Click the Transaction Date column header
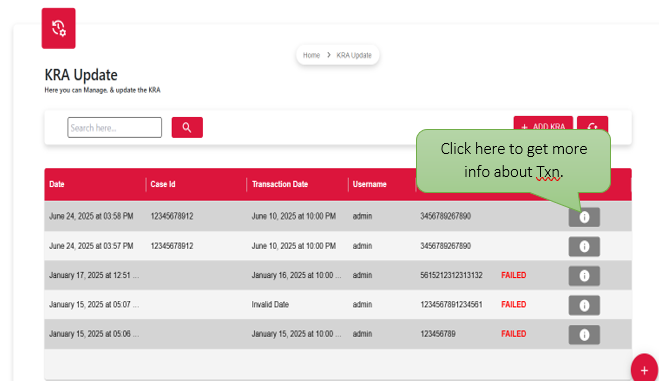This screenshot has width=659, height=381. click(x=280, y=184)
